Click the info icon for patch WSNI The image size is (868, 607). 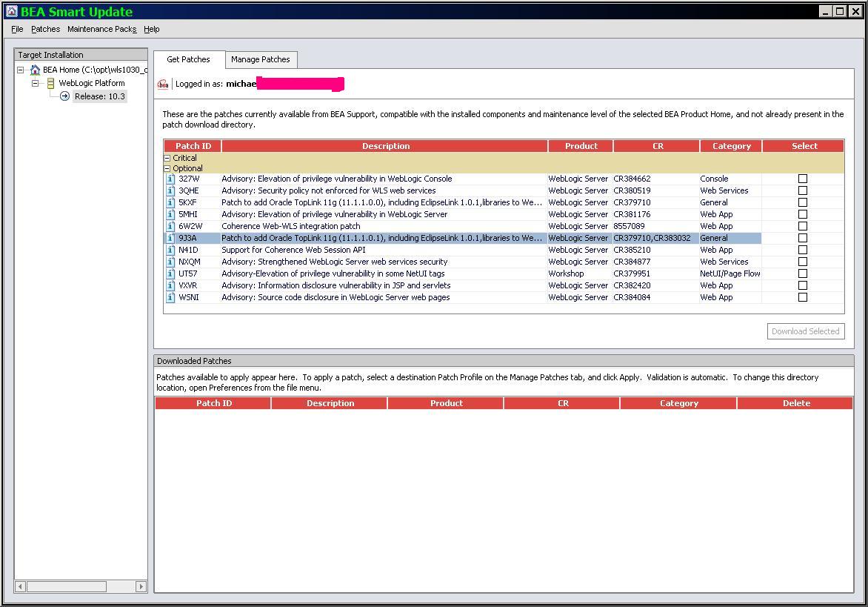tap(170, 297)
